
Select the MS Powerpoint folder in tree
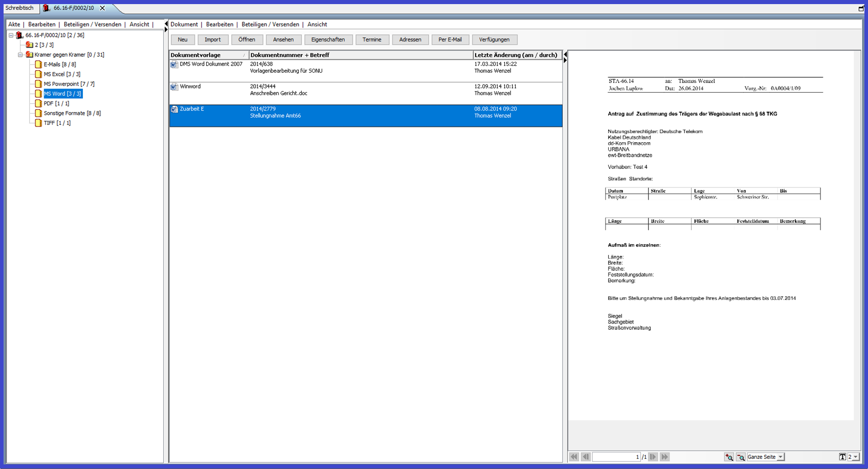click(x=69, y=84)
